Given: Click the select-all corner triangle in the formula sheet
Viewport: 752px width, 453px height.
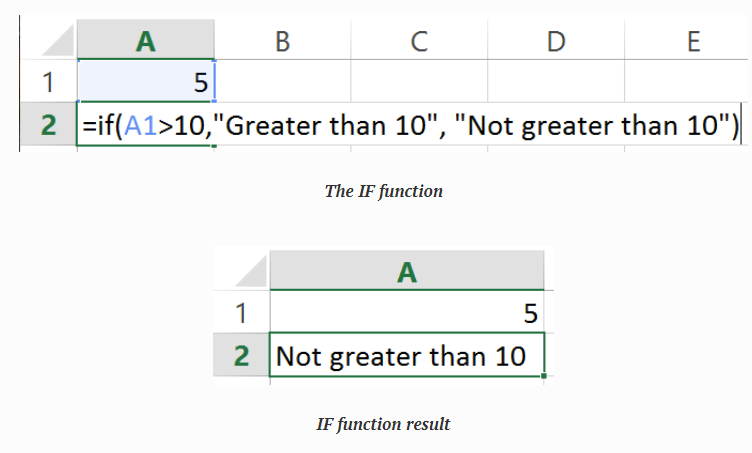Looking at the screenshot, I should point(52,41).
